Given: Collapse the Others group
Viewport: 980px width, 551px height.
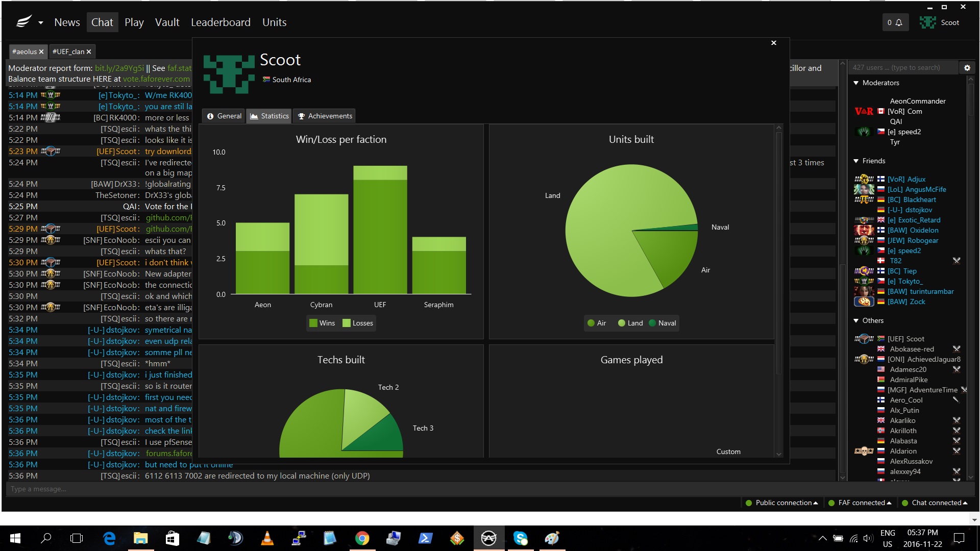Looking at the screenshot, I should point(856,320).
